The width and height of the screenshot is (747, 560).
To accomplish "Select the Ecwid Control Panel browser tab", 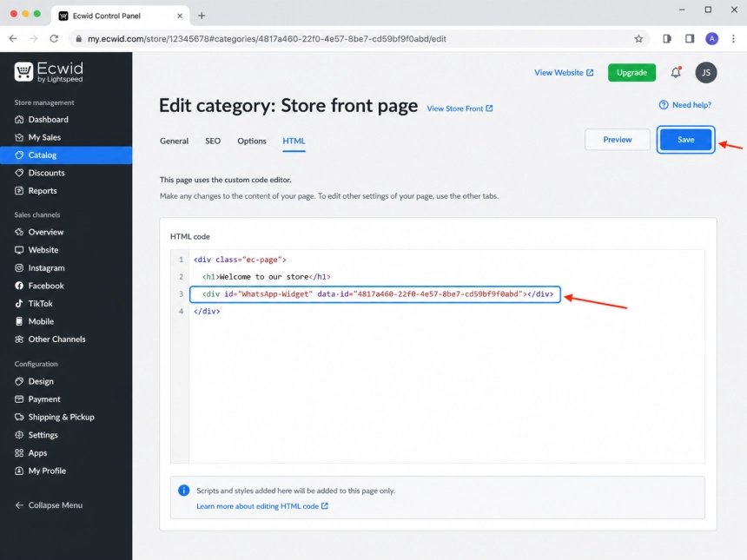I will pyautogui.click(x=120, y=16).
